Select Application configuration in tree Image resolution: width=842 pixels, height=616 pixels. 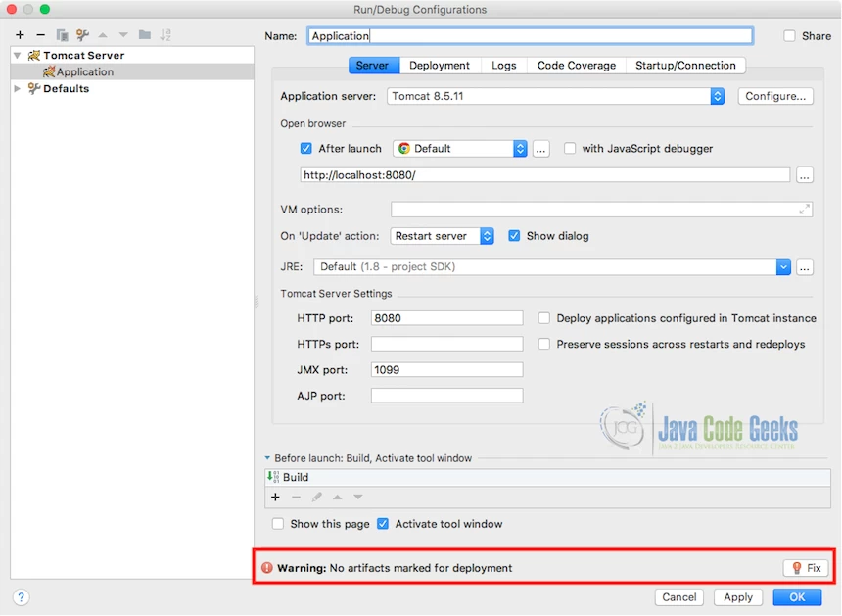click(132, 71)
